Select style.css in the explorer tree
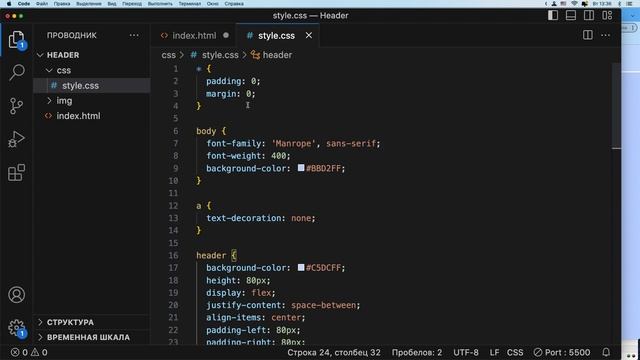This screenshot has height=360, width=640. tap(92, 86)
